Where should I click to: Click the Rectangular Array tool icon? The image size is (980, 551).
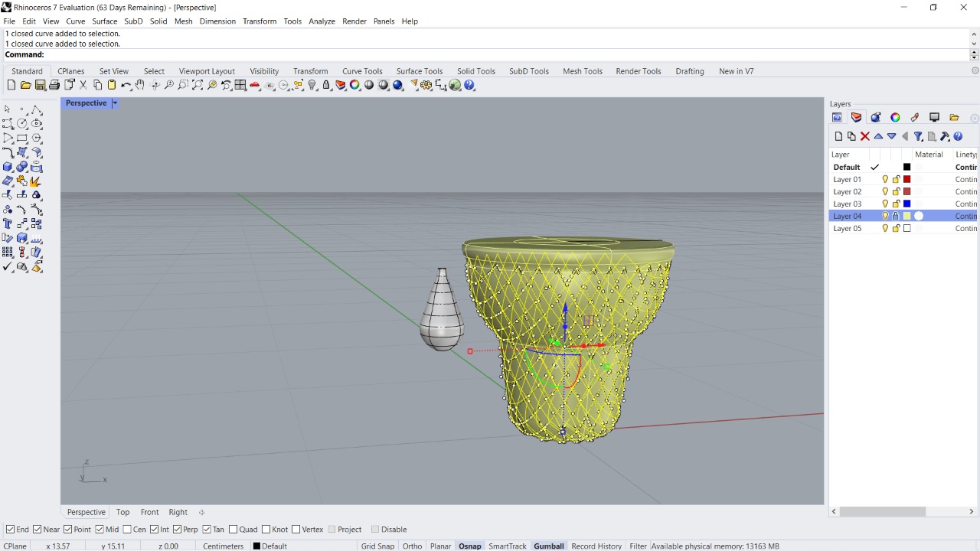8,253
